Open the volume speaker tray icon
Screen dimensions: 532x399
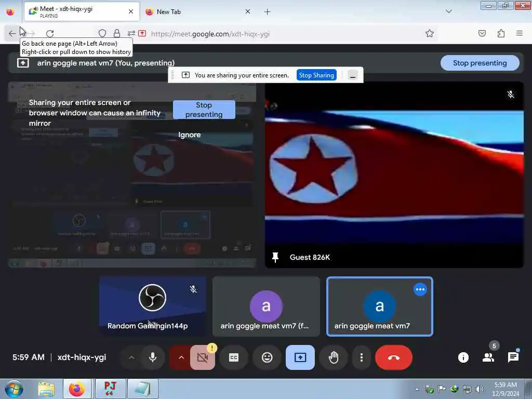click(479, 390)
